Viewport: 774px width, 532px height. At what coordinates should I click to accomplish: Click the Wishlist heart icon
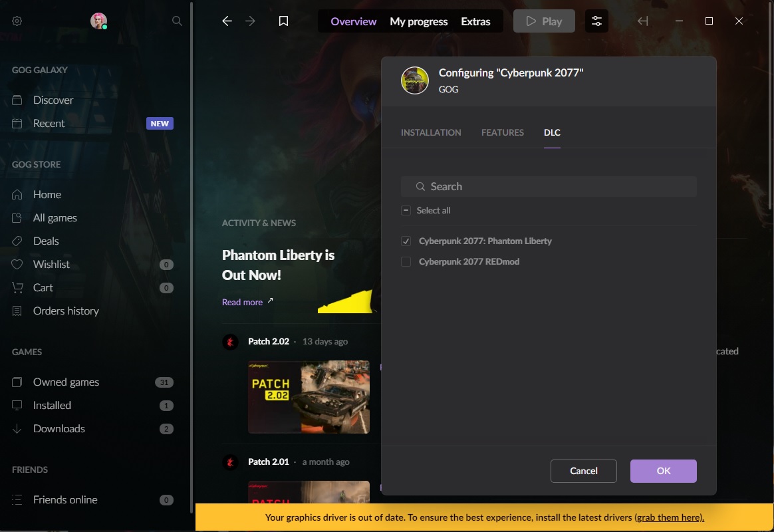coord(17,264)
